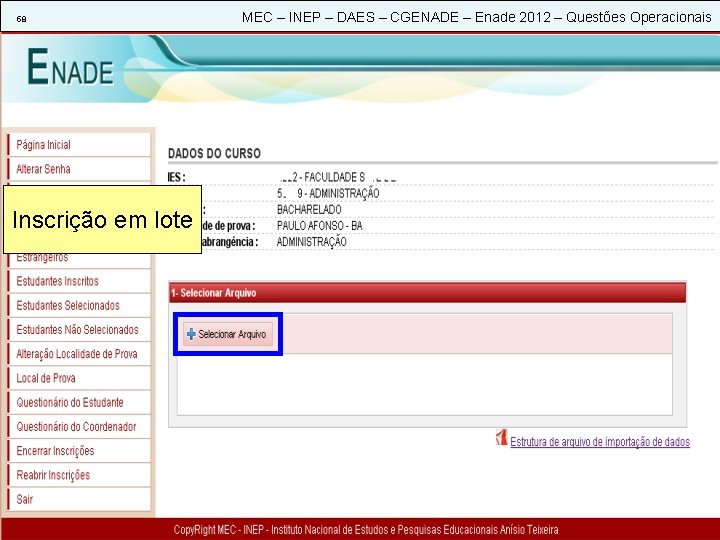This screenshot has width=720, height=540.
Task: Click the course value '9 - ADMINISTRAÇÃO'
Action: click(338, 193)
